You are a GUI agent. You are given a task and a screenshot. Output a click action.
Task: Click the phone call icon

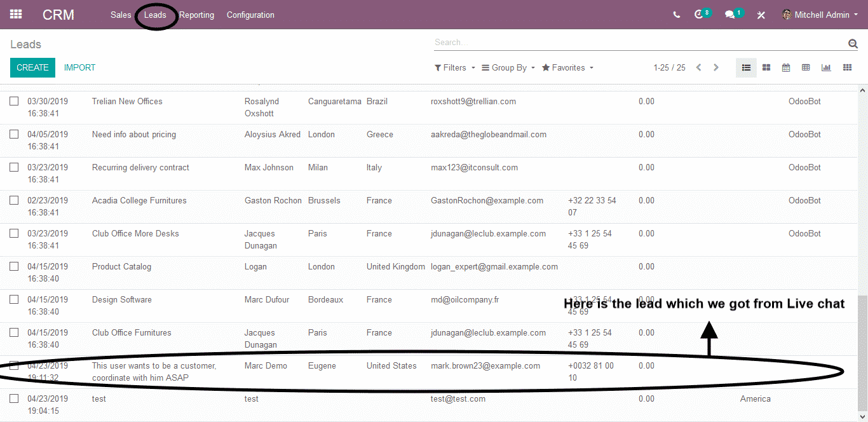click(676, 15)
